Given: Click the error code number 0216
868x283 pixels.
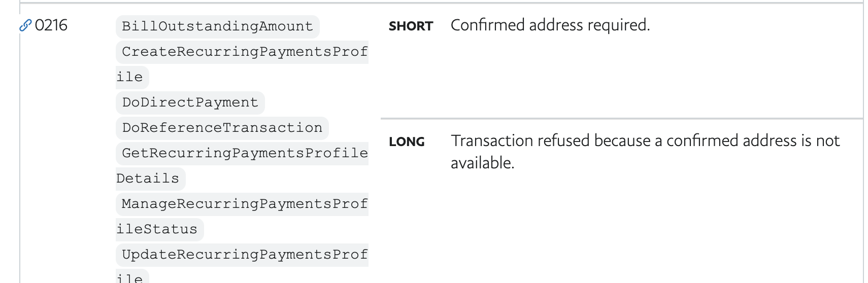Looking at the screenshot, I should click(51, 25).
